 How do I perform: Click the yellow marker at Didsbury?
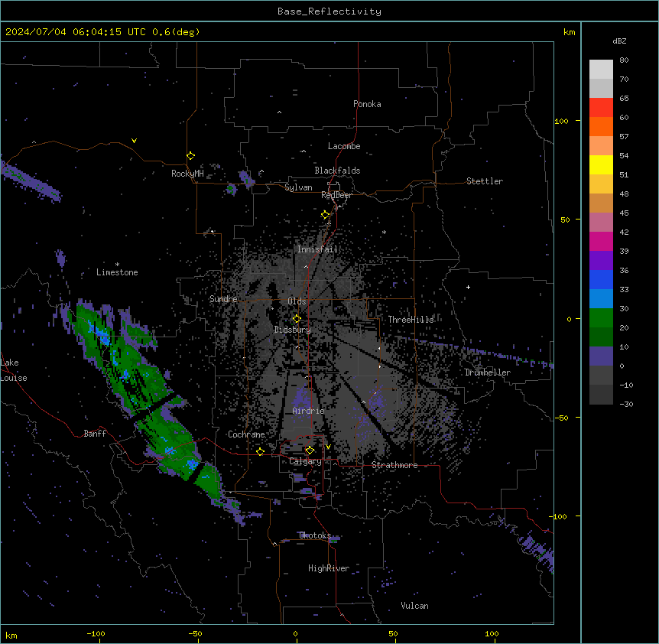click(x=297, y=319)
